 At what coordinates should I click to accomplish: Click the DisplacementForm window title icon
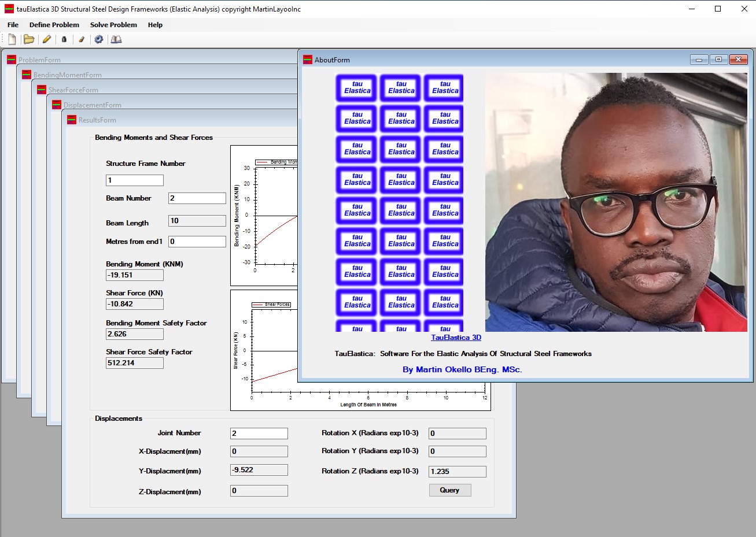tap(57, 105)
